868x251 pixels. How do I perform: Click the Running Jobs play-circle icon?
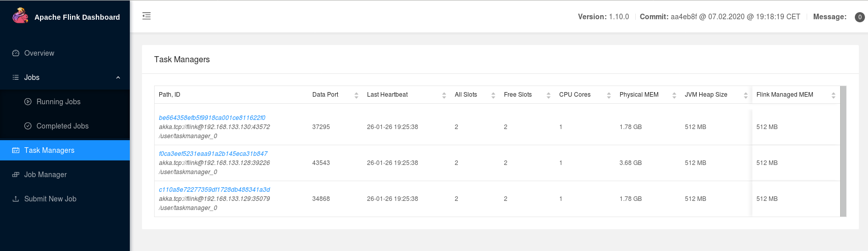click(x=28, y=102)
